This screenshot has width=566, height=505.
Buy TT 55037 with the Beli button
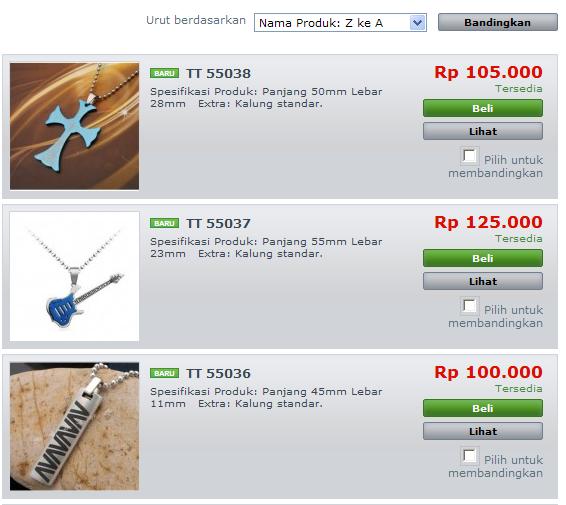tap(483, 258)
